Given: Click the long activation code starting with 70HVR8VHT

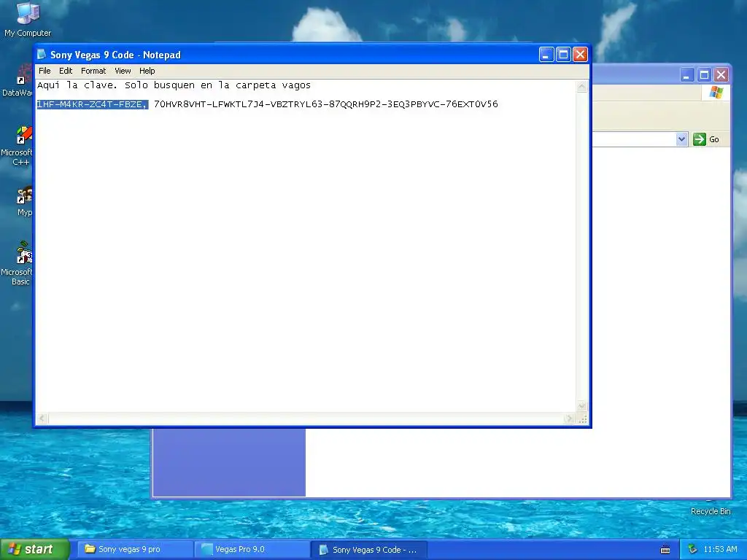Looking at the screenshot, I should tap(326, 104).
